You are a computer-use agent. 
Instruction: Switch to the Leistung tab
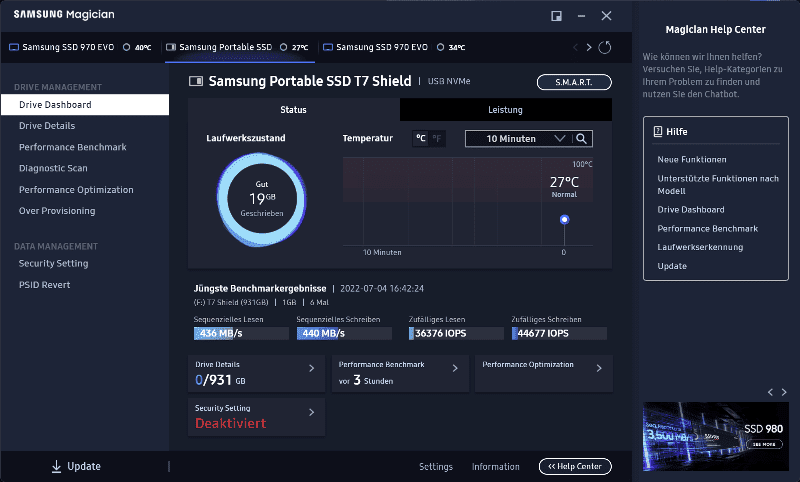tap(505, 109)
